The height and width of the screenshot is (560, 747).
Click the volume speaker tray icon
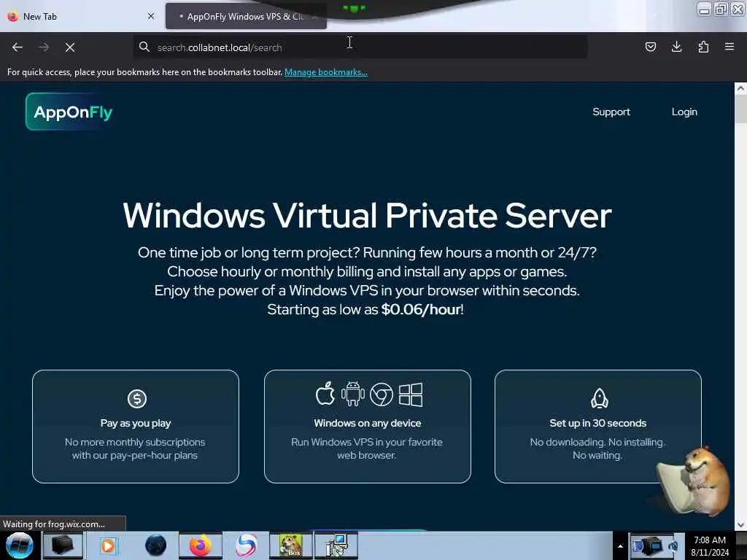click(673, 546)
